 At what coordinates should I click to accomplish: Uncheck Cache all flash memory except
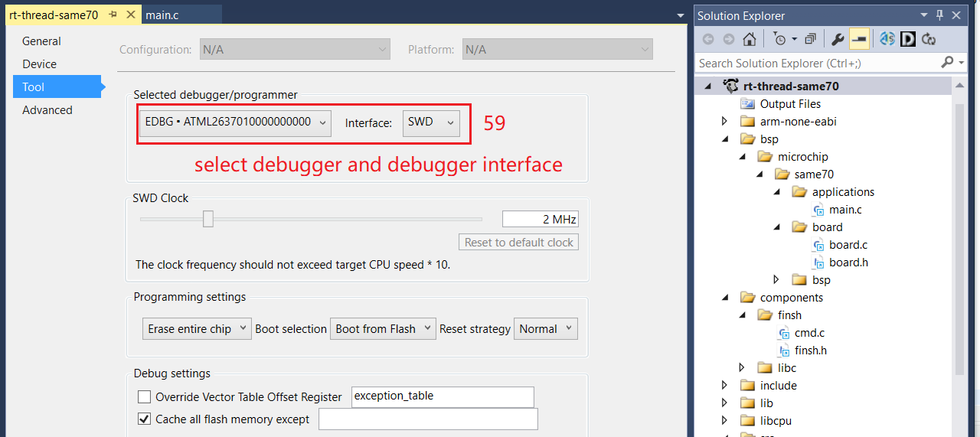pyautogui.click(x=144, y=419)
